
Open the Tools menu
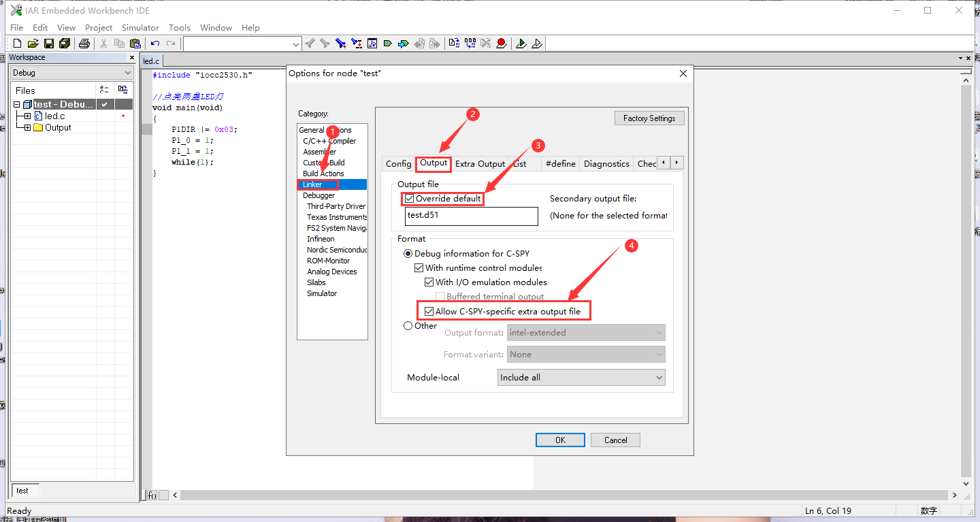click(x=180, y=28)
